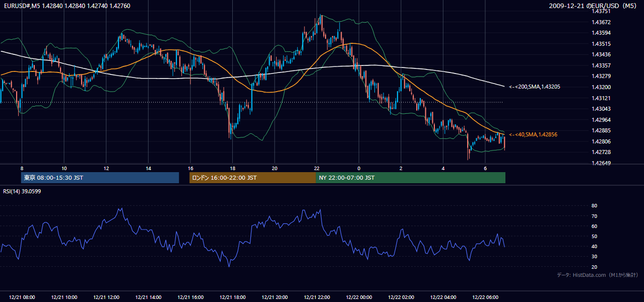Click price level 1.43436 on axis
Image resolution: width=644 pixels, height=302 pixels.
click(x=601, y=54)
